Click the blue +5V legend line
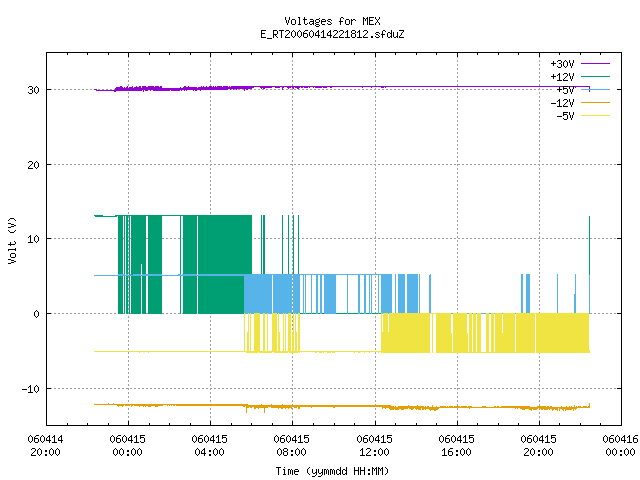This screenshot has height=480, width=640. tap(595, 89)
